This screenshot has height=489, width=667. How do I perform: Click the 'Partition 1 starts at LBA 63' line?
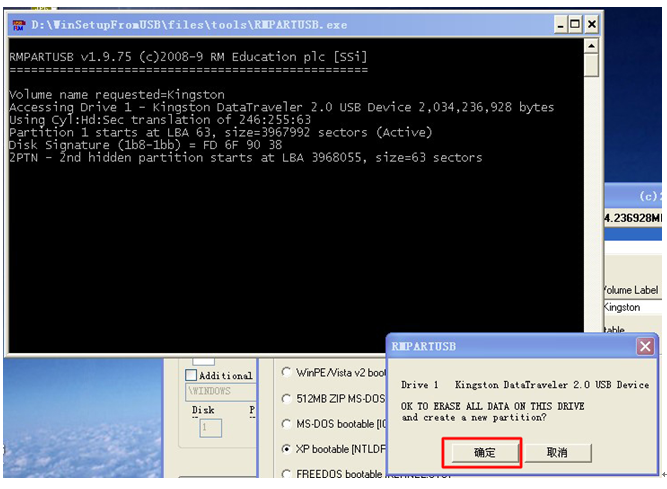click(220, 132)
